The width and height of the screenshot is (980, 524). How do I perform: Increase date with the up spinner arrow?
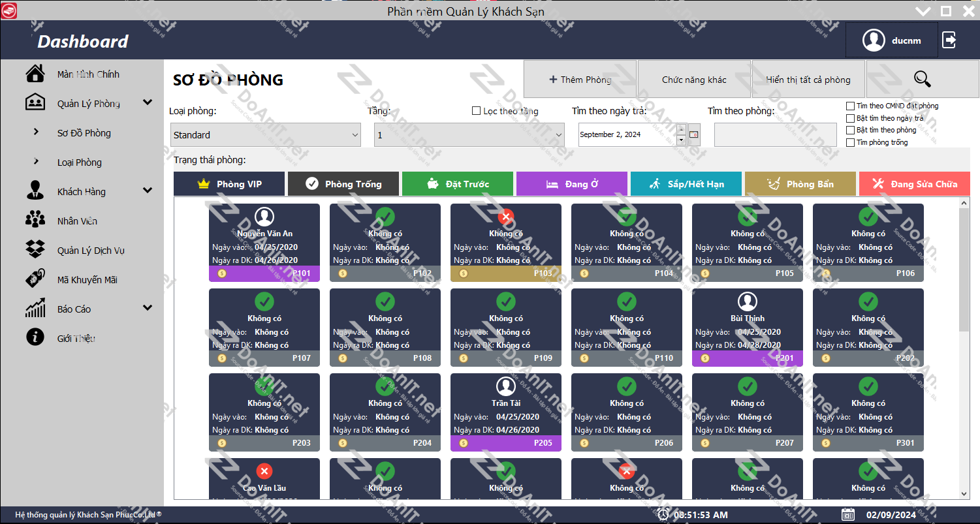coord(682,129)
